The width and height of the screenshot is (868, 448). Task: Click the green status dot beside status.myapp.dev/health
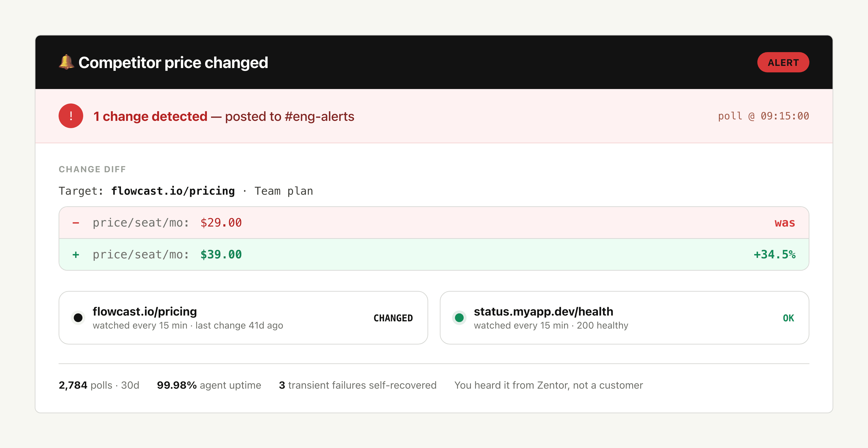click(459, 318)
